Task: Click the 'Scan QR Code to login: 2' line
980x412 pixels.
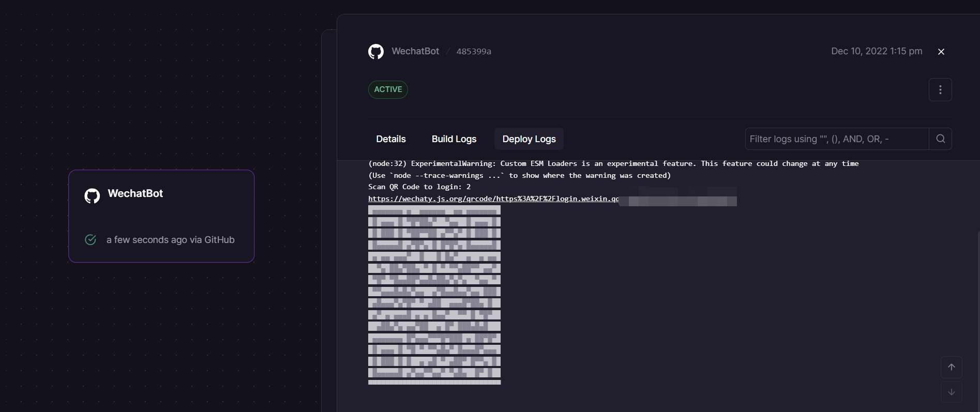Action: point(419,187)
